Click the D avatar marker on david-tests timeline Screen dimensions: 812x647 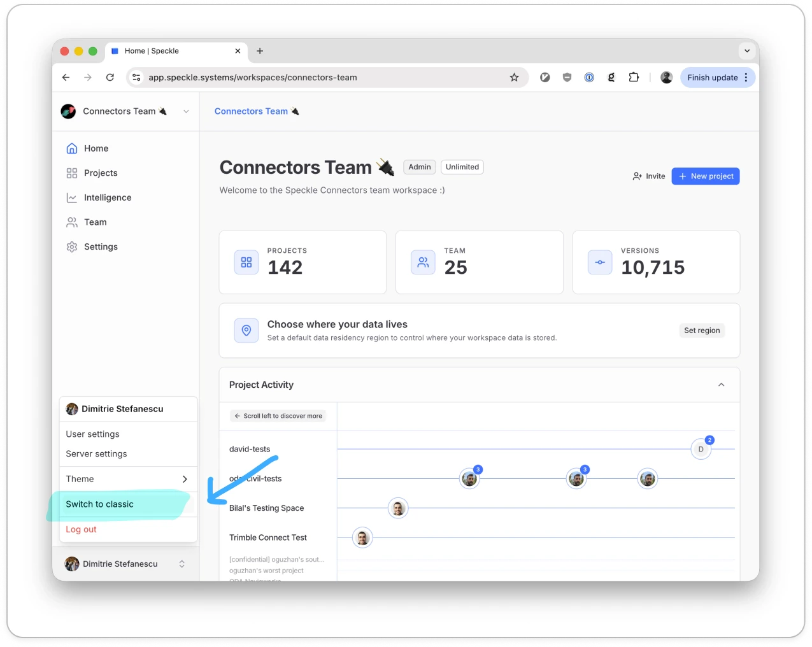point(701,449)
